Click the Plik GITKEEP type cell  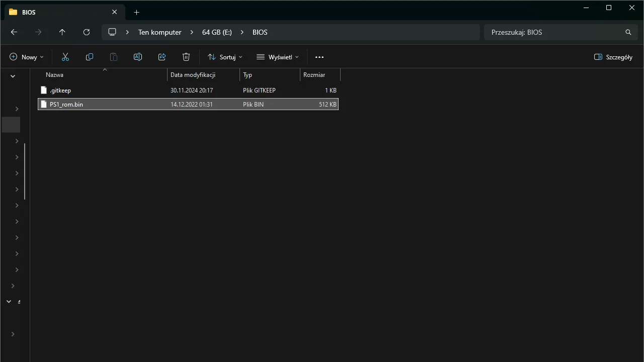click(x=259, y=90)
